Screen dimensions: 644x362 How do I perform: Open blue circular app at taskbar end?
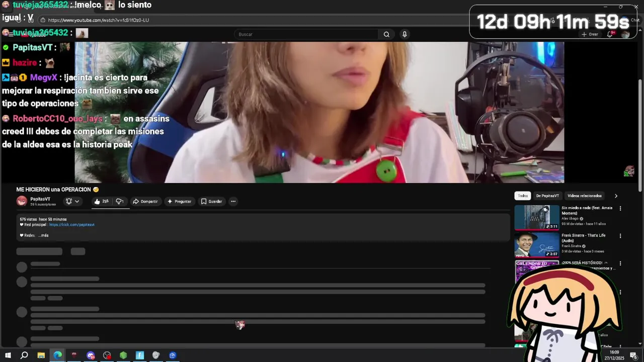(x=173, y=355)
